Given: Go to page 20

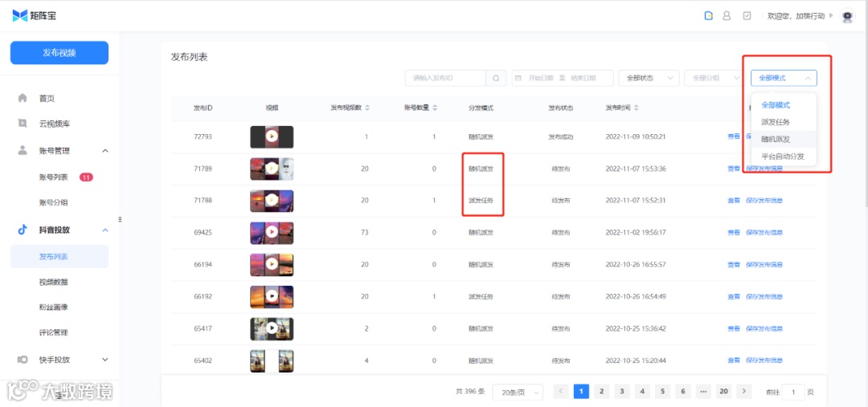Looking at the screenshot, I should (723, 392).
